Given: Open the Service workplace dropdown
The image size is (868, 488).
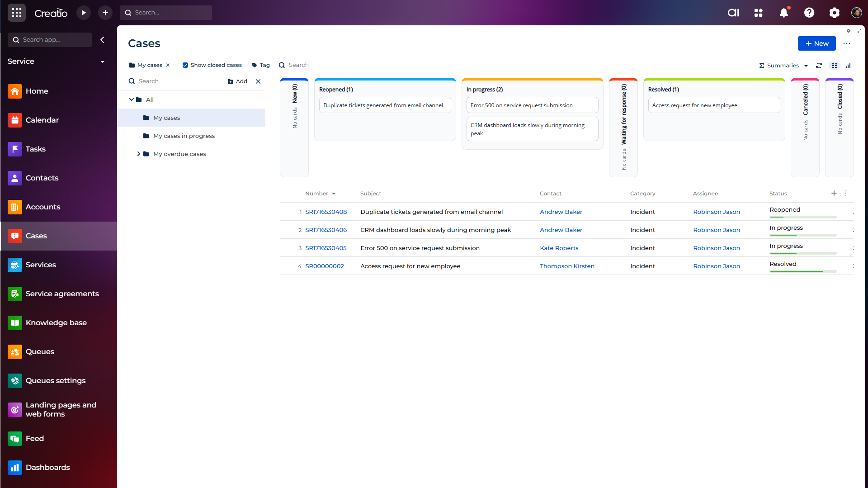Looking at the screenshot, I should point(102,62).
